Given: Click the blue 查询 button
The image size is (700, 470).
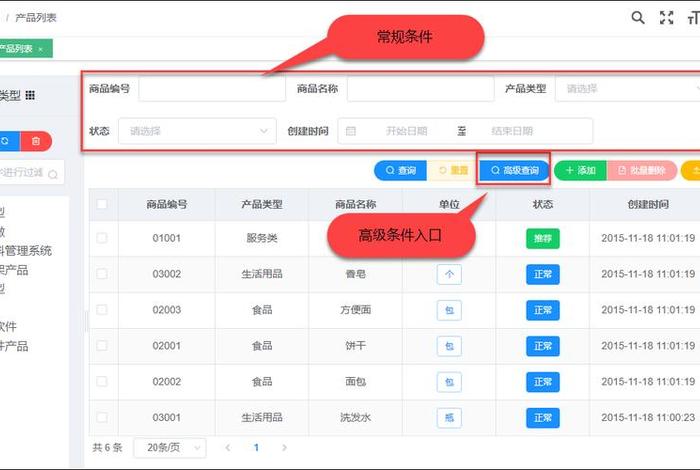Looking at the screenshot, I should pyautogui.click(x=400, y=171).
